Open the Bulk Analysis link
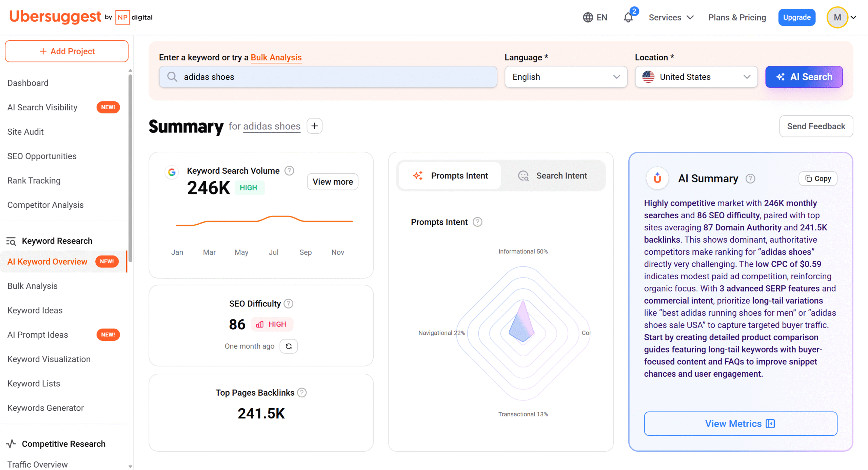The image size is (868, 470). [276, 57]
